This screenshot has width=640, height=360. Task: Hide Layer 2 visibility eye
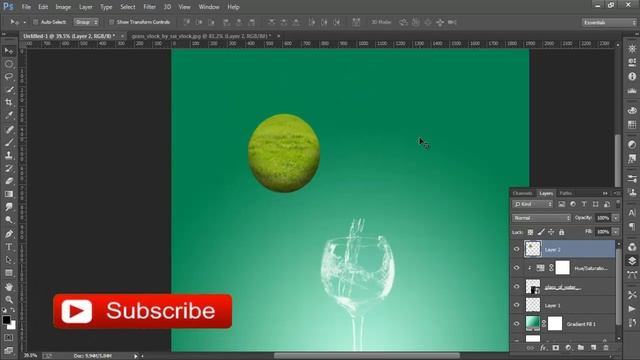(516, 249)
